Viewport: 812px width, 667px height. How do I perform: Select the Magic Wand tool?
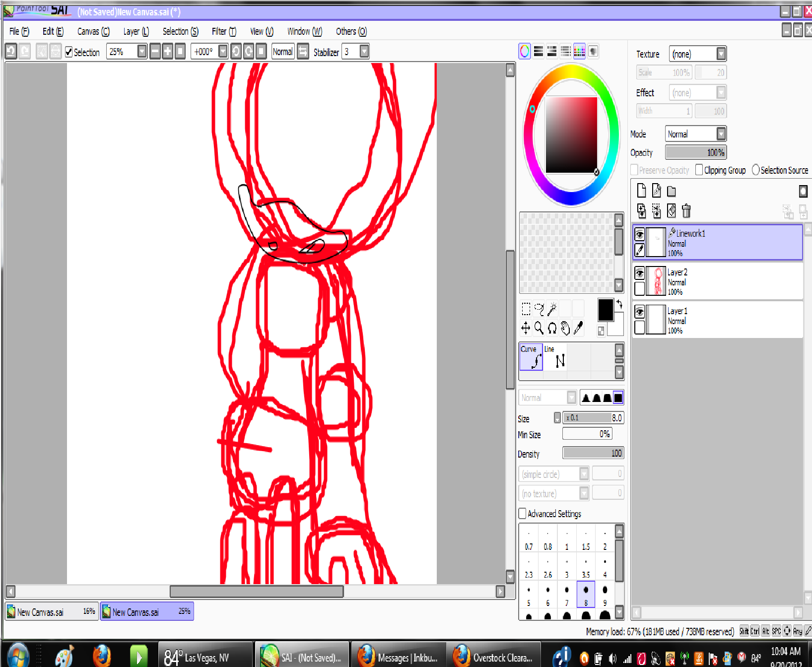point(552,309)
